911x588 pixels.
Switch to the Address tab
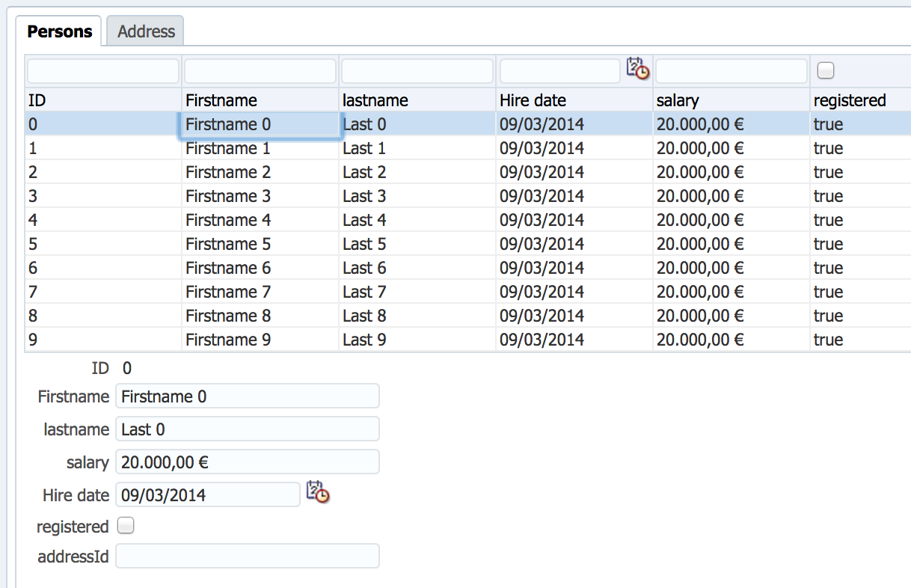(x=146, y=31)
